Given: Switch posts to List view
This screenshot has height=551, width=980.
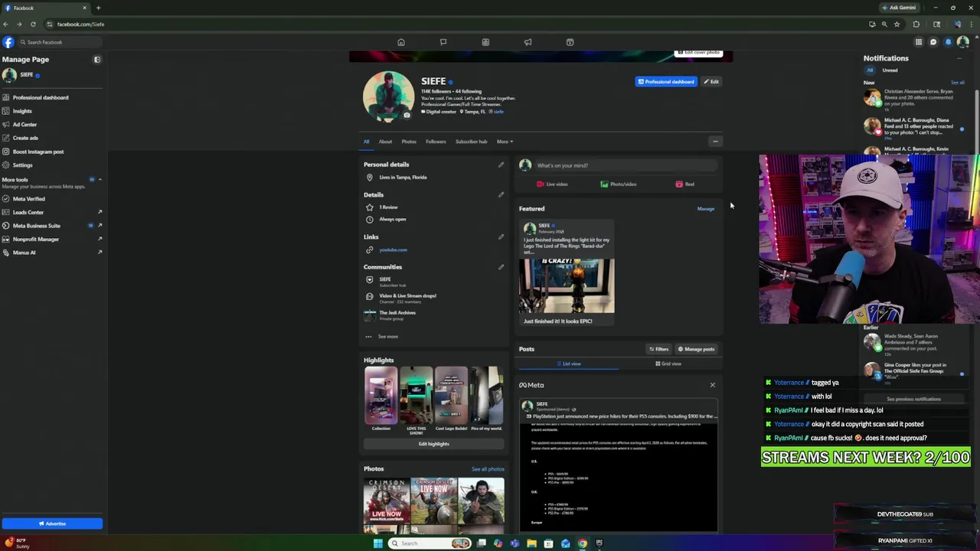Looking at the screenshot, I should click(x=568, y=364).
